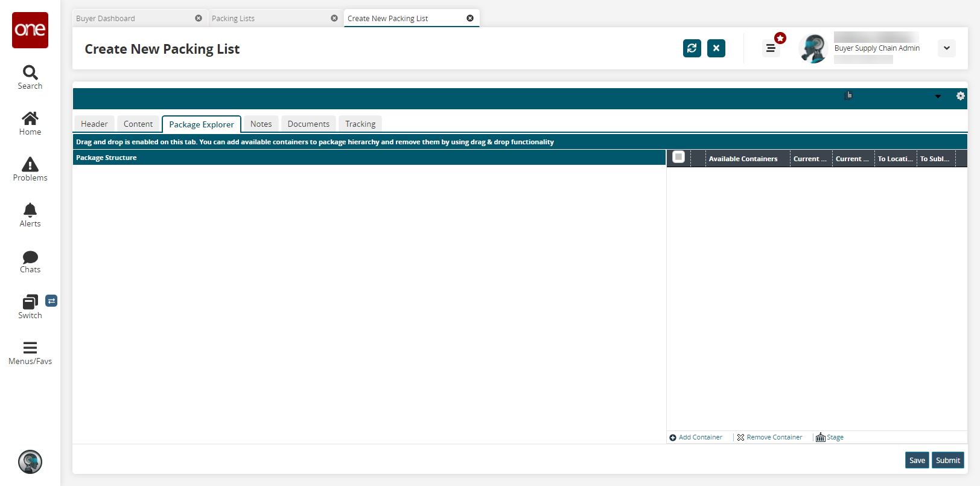Viewport: 980px width, 486px height.
Task: Click the Create New Packing List page title
Action: pyautogui.click(x=162, y=49)
